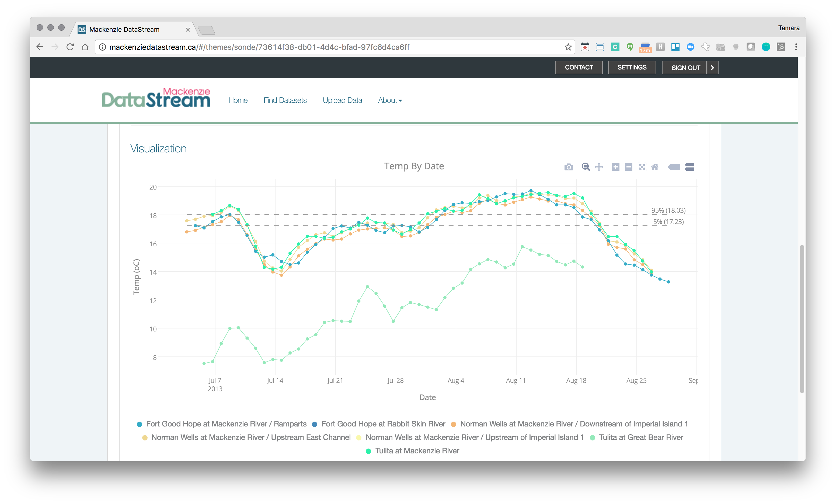Screen dimensions: 836x504
Task: Click the forward arrow next to SIGN OUT
Action: coord(712,67)
